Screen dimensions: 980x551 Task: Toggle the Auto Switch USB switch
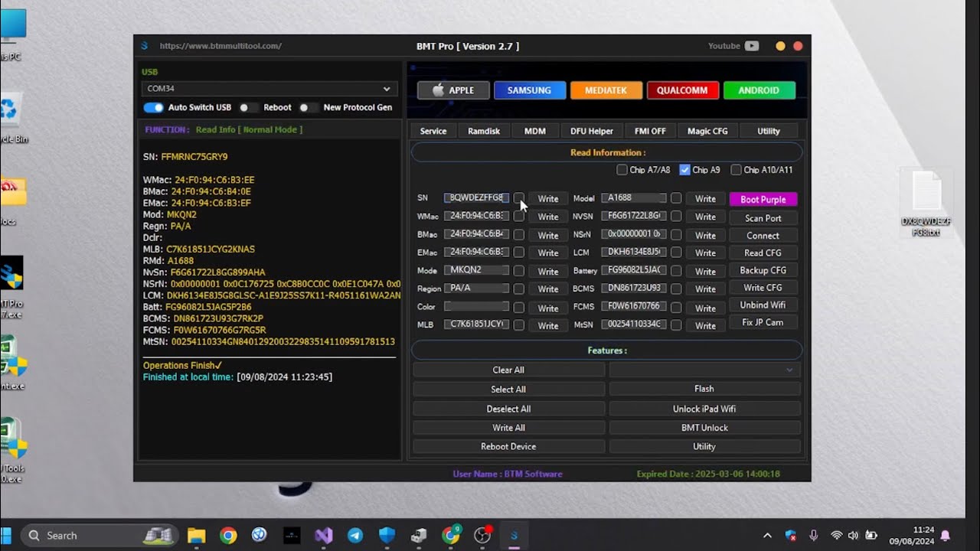click(x=154, y=108)
